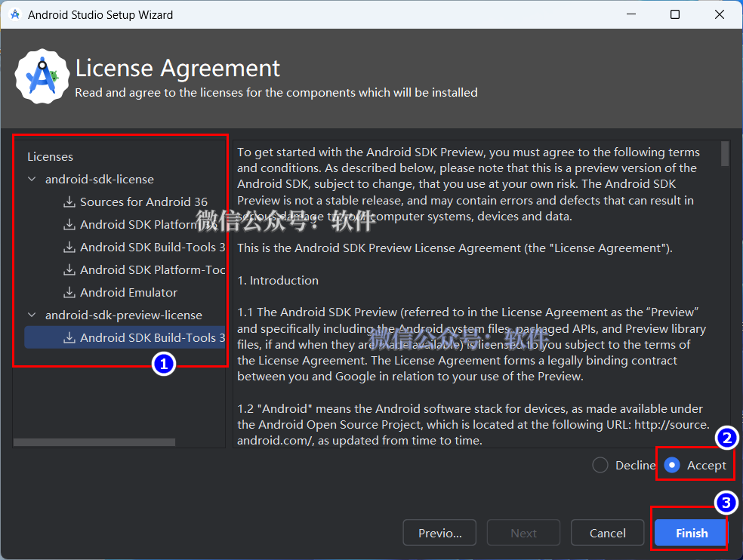This screenshot has height=560, width=743.
Task: Click Android Studio icon in title bar
Action: (x=15, y=14)
